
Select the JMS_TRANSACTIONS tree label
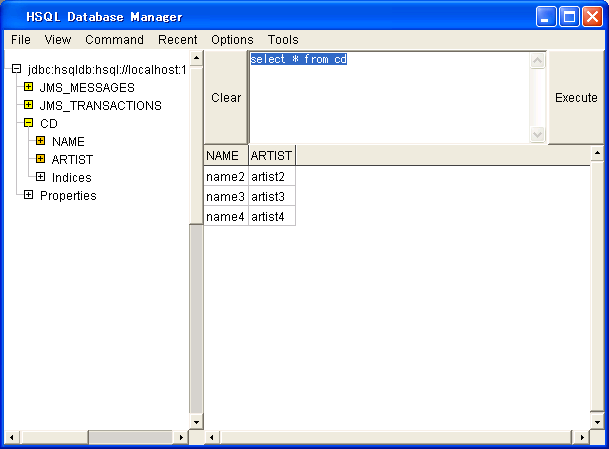coord(101,106)
